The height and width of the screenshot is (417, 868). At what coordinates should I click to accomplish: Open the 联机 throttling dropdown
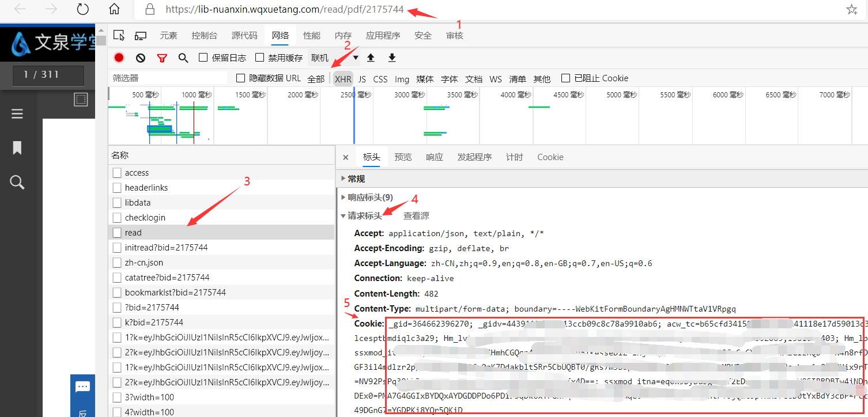335,58
